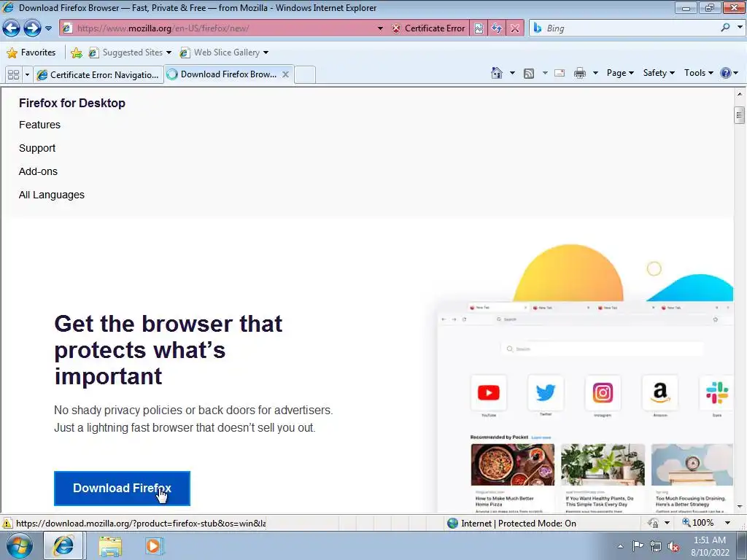This screenshot has width=747, height=560.
Task: Open a new blank tab
Action: 305,75
